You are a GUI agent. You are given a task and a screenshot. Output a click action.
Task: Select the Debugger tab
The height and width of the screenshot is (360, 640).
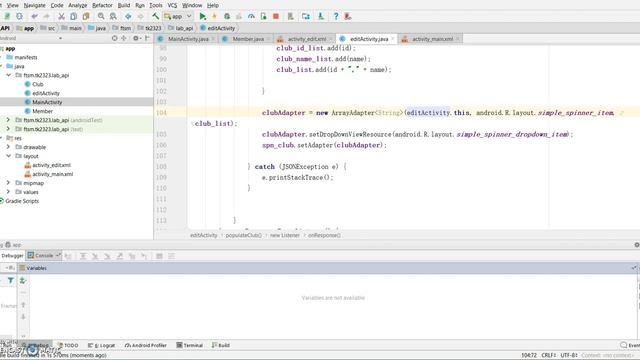click(12, 256)
